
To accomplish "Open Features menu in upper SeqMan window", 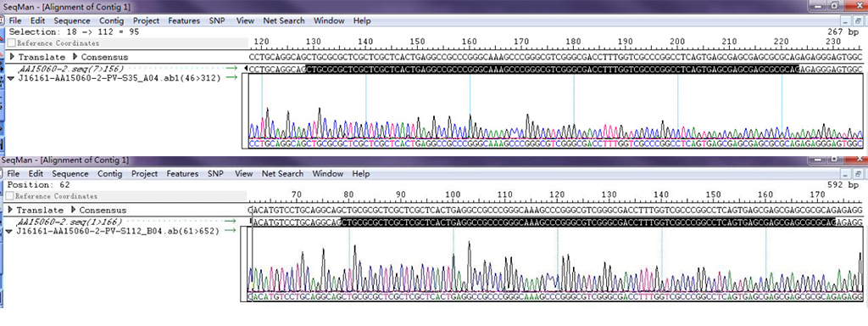I will coord(184,20).
